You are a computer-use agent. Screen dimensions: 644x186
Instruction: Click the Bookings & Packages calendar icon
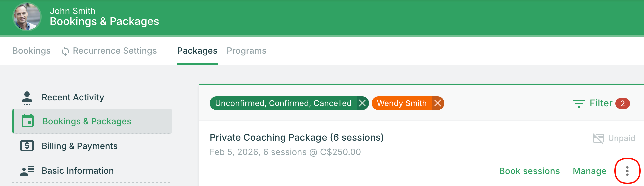pos(28,121)
